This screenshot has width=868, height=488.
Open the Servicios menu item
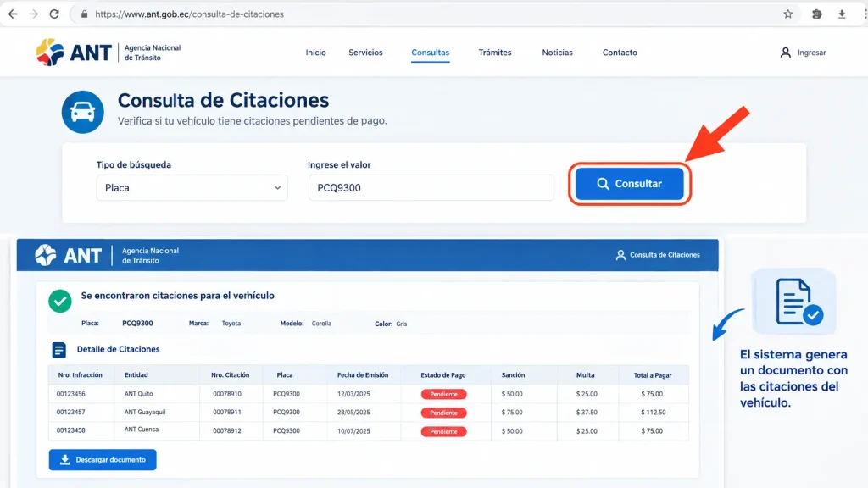coord(365,53)
